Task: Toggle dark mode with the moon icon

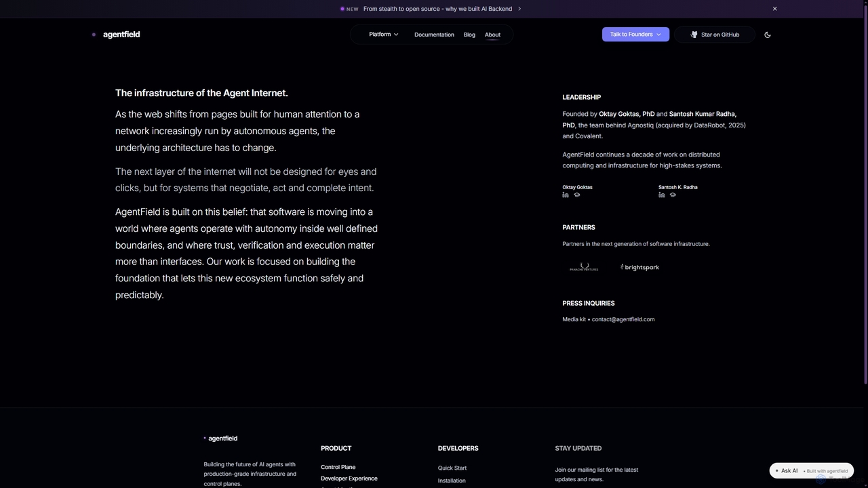Action: pyautogui.click(x=768, y=35)
